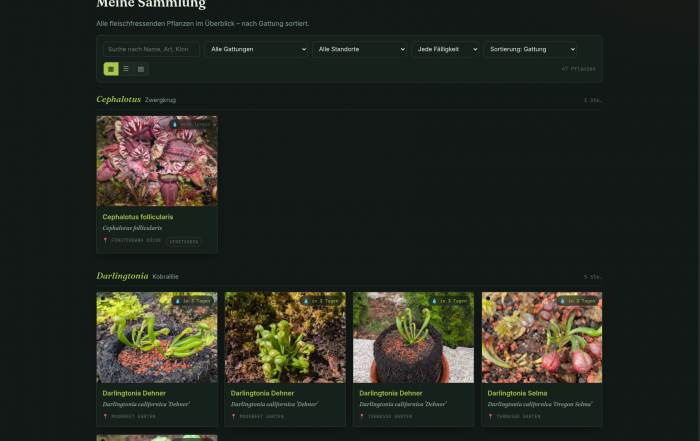Click the '47 Pflanzen' count
The image size is (700, 441).
(578, 69)
